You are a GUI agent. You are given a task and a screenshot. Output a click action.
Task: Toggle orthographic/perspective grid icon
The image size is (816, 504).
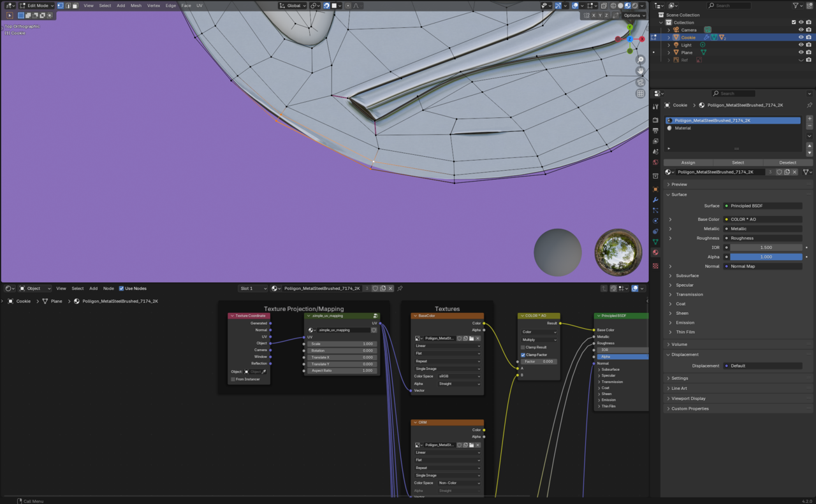point(640,94)
